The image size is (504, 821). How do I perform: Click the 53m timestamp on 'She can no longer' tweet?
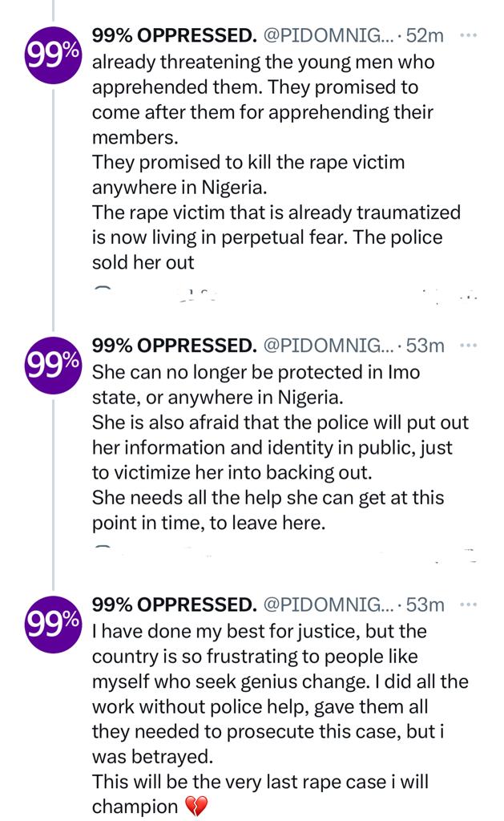pyautogui.click(x=426, y=346)
